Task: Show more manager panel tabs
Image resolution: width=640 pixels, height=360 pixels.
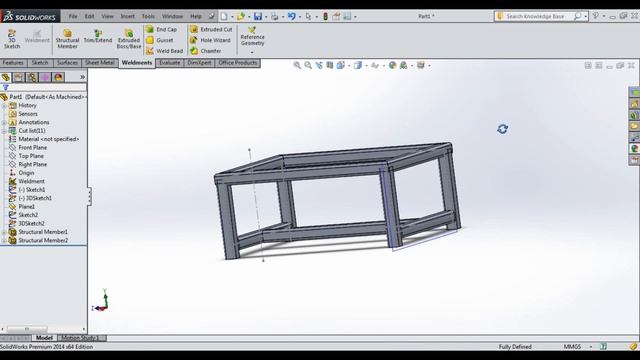Action: (x=82, y=77)
